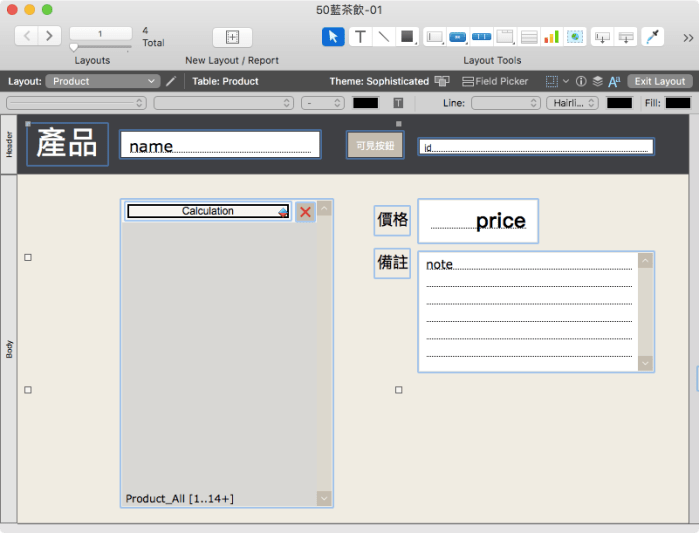Activate the Format Painter eyedropper tool

[652, 37]
